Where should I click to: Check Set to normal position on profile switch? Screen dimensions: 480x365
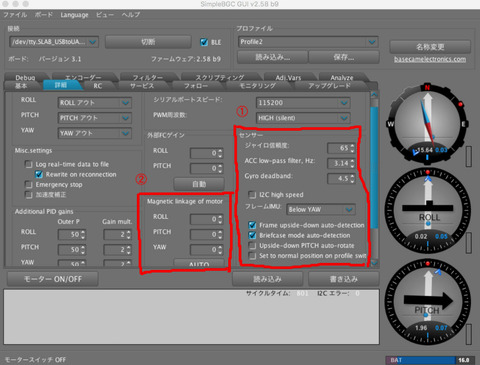[x=252, y=256]
